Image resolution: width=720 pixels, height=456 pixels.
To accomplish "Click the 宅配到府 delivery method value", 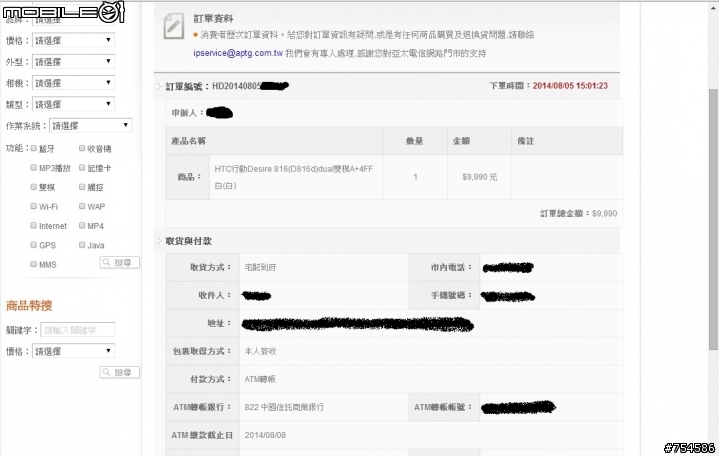I will 260,267.
